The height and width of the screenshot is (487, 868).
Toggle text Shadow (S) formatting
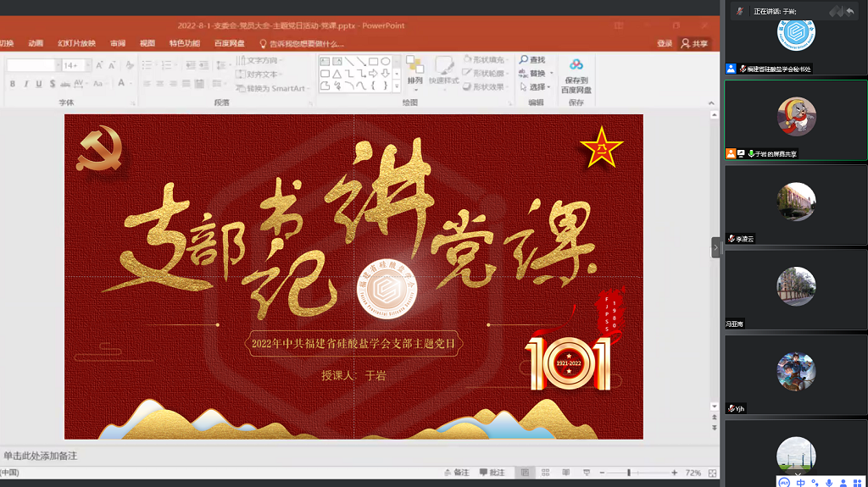tap(52, 84)
